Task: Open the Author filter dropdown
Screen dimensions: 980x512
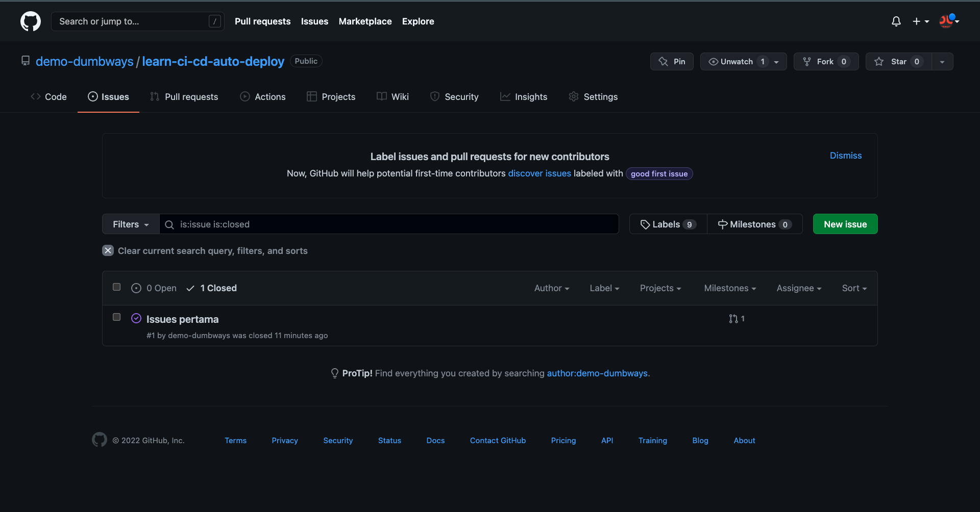Action: 551,288
